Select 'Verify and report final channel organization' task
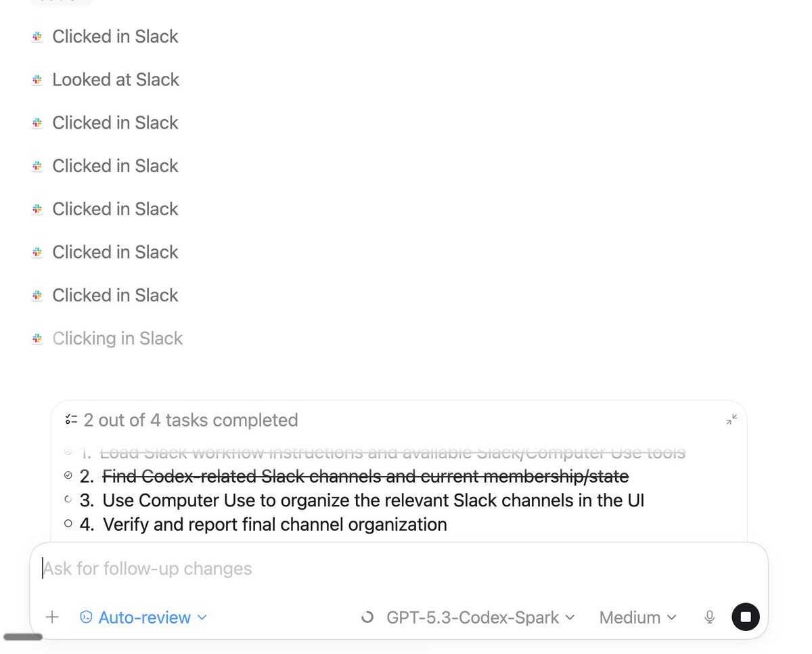Screen dimensions: 812x654 (x=274, y=524)
